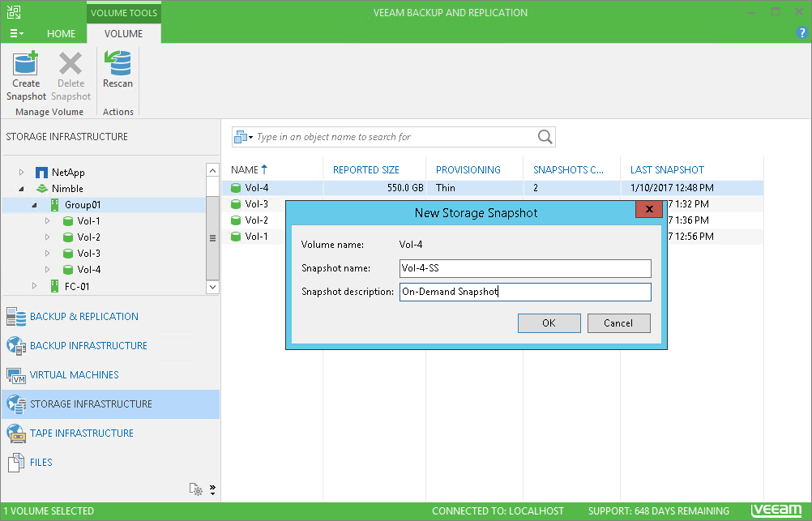Sort by NAME column header
This screenshot has height=521, width=812.
(x=249, y=170)
